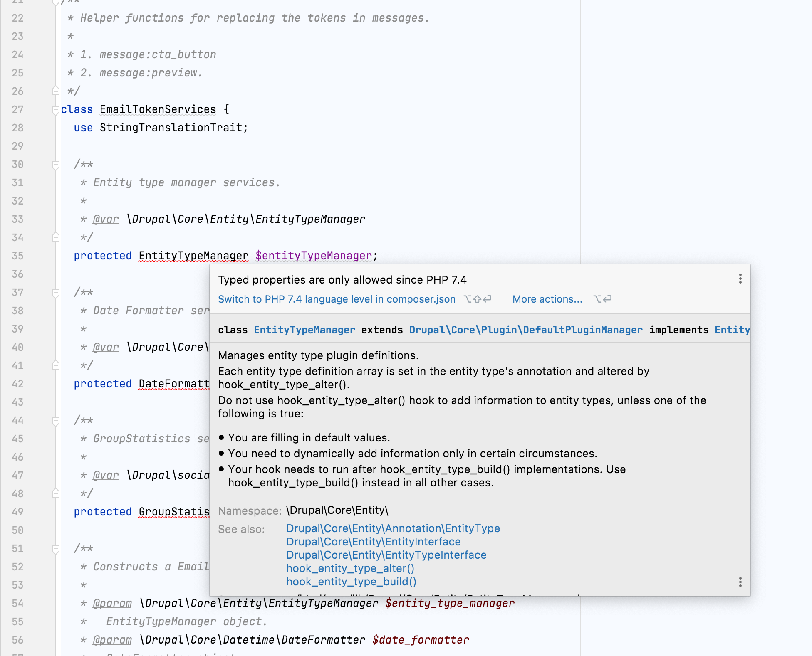The height and width of the screenshot is (656, 812).
Task: Follow the Drupal\Core\Entity\EntityInterface link
Action: click(x=373, y=541)
